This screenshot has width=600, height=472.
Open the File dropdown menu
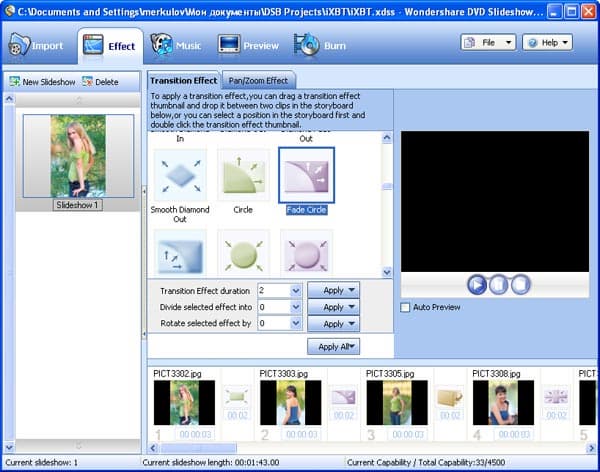(x=488, y=42)
